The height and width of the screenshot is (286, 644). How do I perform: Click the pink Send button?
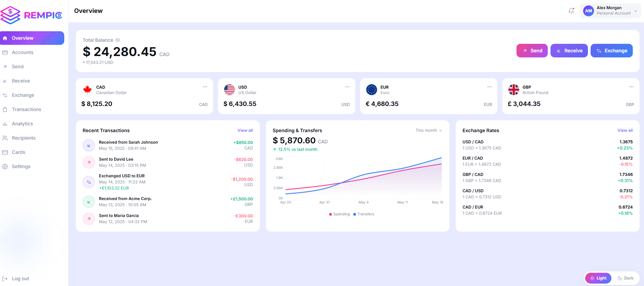coord(532,51)
